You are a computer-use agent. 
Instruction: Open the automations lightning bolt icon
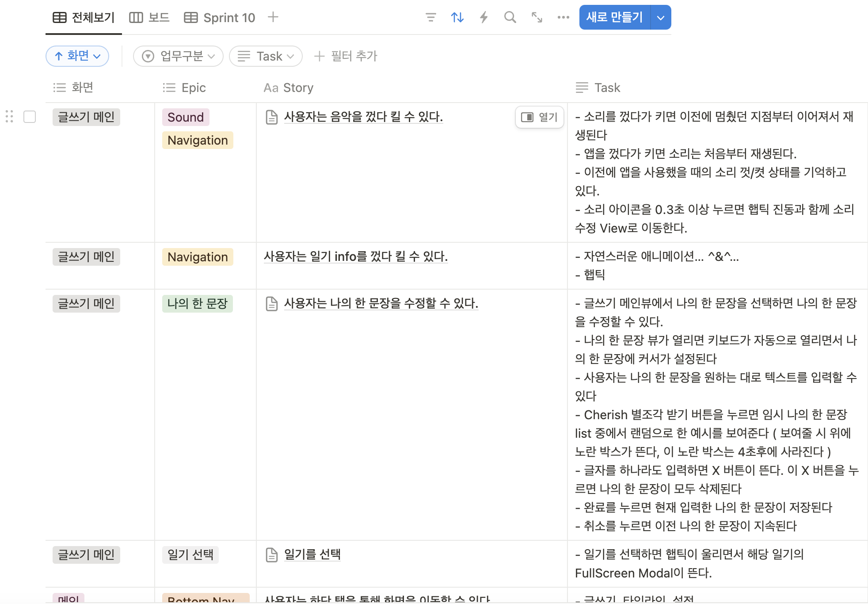484,18
